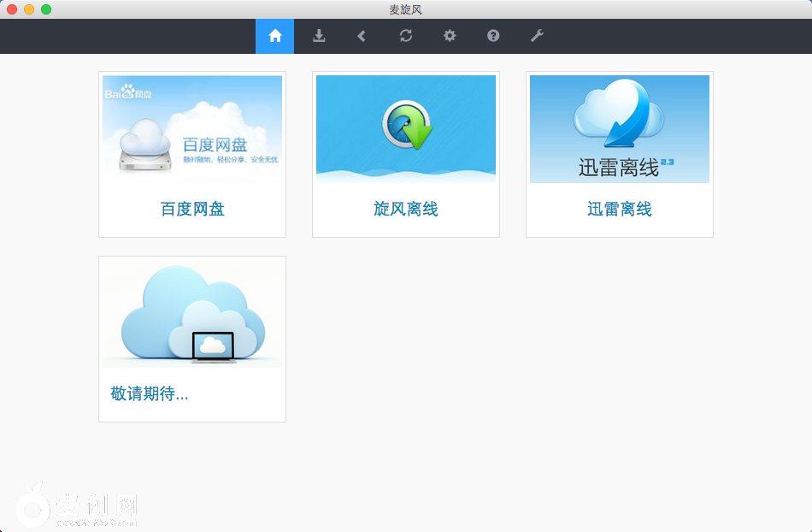The image size is (812, 532).
Task: Open settings via the gear icon
Action: [450, 36]
